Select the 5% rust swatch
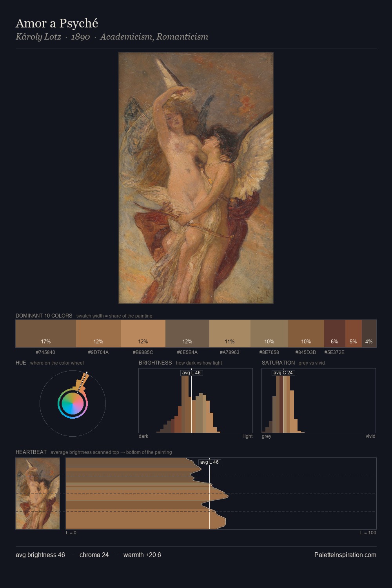The image size is (392, 588). [354, 333]
